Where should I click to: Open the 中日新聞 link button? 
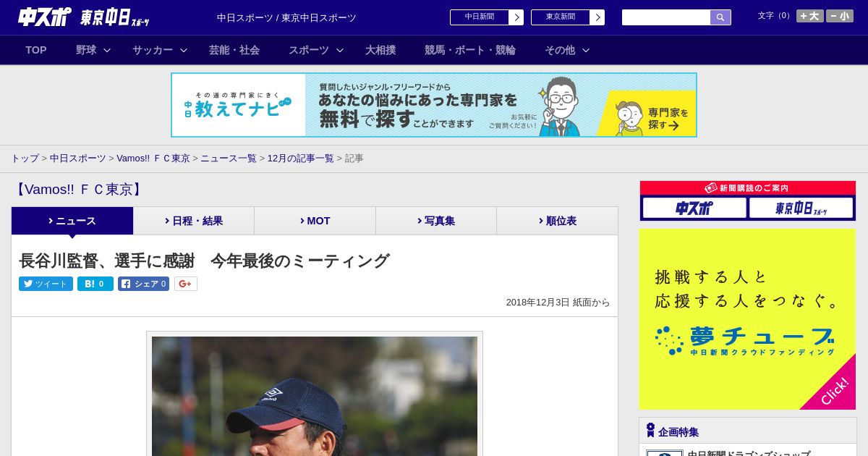480,17
